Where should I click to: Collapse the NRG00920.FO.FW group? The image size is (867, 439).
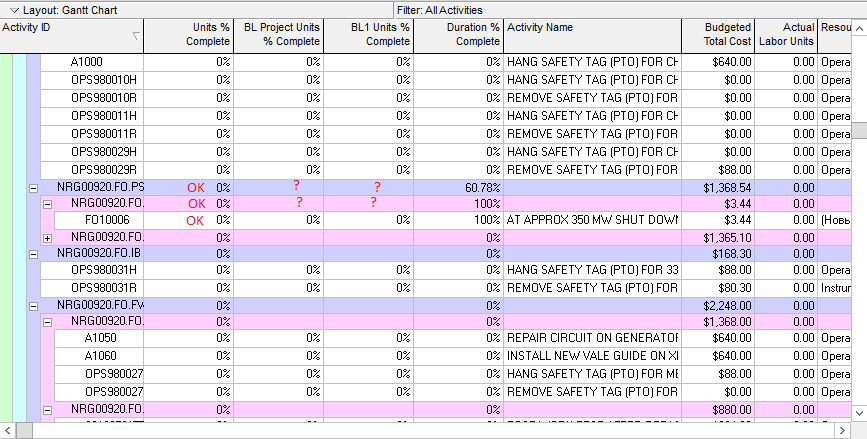(34, 306)
